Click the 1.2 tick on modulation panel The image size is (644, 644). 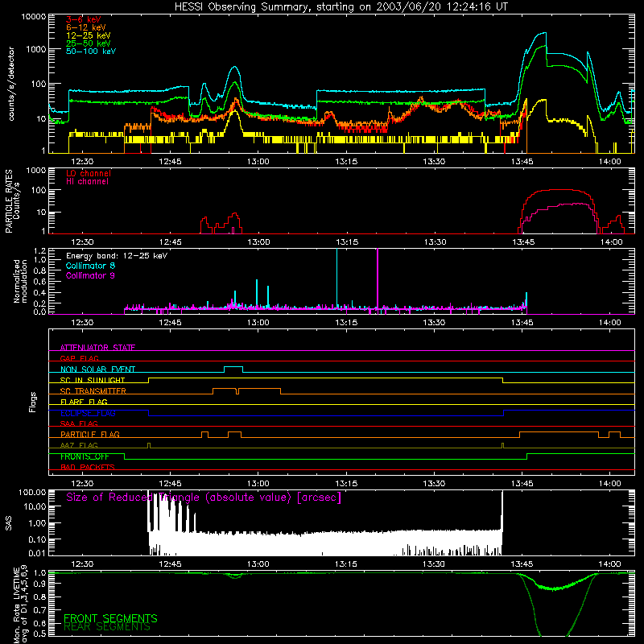[39, 251]
